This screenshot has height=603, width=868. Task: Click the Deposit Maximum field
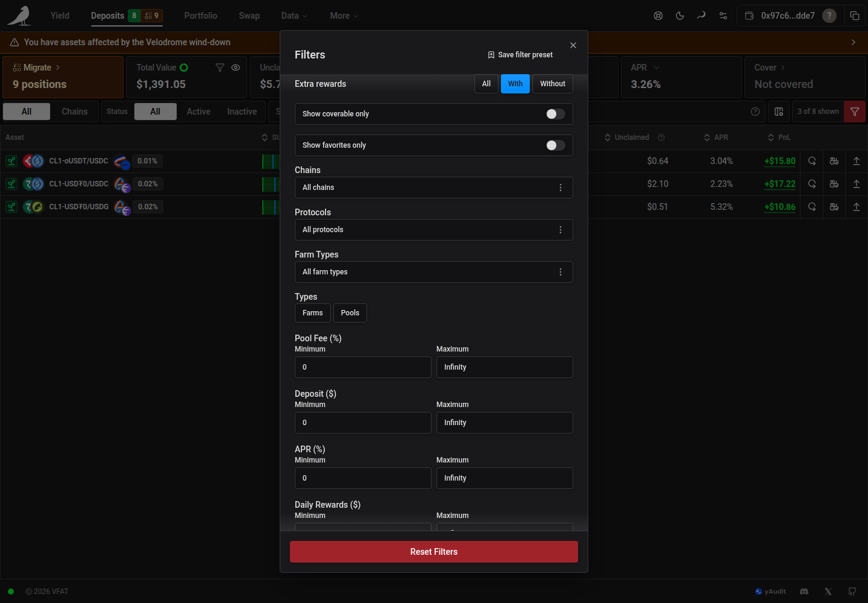coord(505,423)
